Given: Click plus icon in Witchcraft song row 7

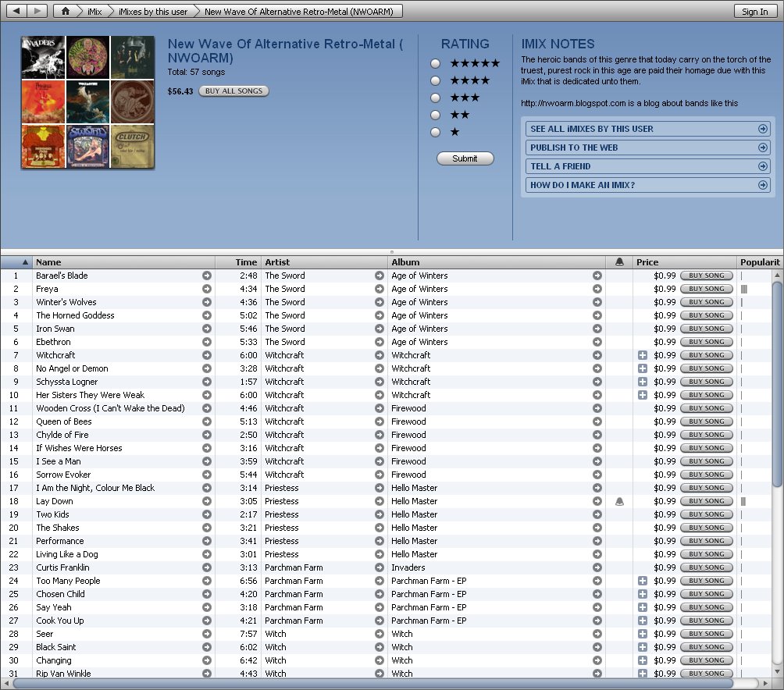Looking at the screenshot, I should click(x=643, y=355).
